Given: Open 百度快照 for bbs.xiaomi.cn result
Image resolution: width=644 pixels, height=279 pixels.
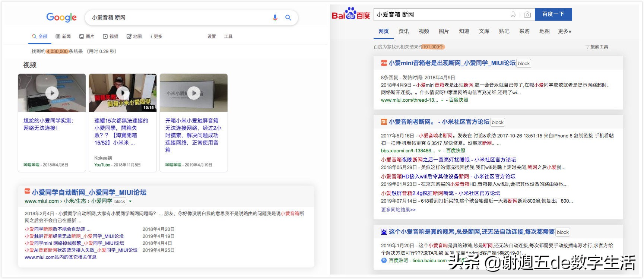Looking at the screenshot, I should click(456, 151).
